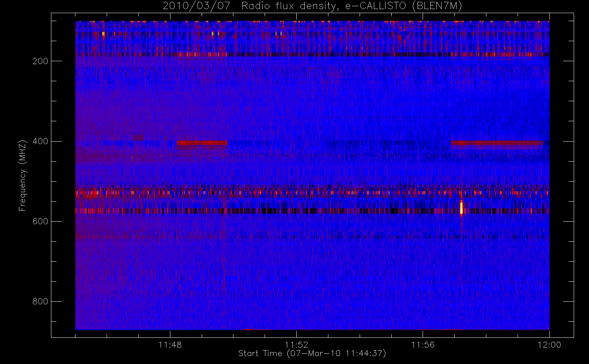Click the 200 frequency tick label
Image resolution: width=589 pixels, height=364 pixels.
click(x=40, y=61)
